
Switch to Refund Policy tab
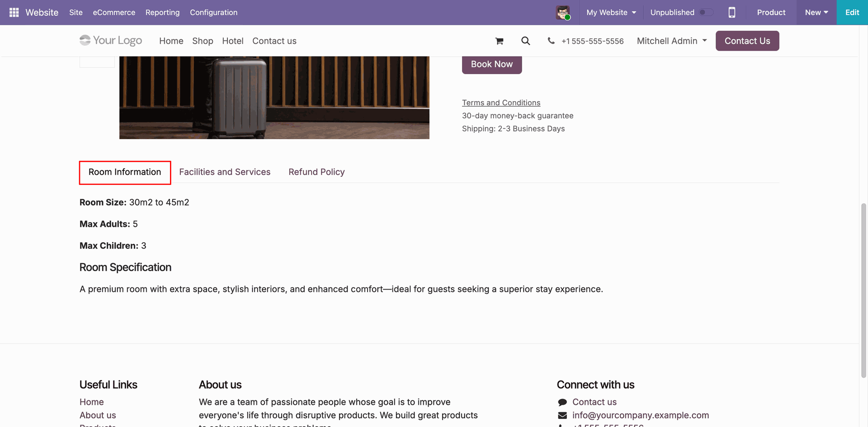click(x=316, y=172)
